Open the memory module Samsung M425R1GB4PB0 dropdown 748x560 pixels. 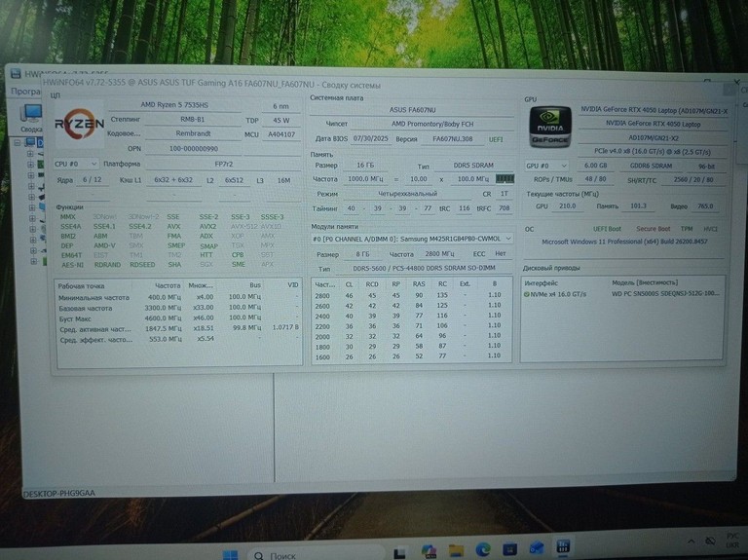pyautogui.click(x=412, y=239)
